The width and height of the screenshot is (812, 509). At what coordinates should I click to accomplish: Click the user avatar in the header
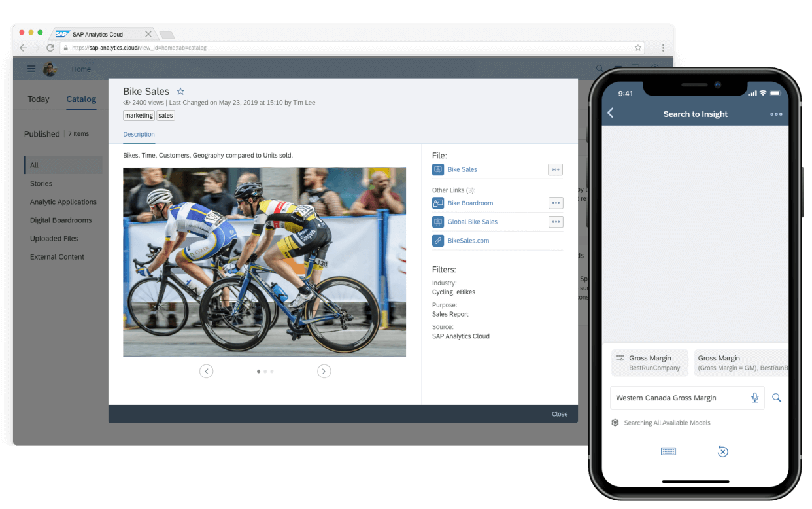(50, 69)
